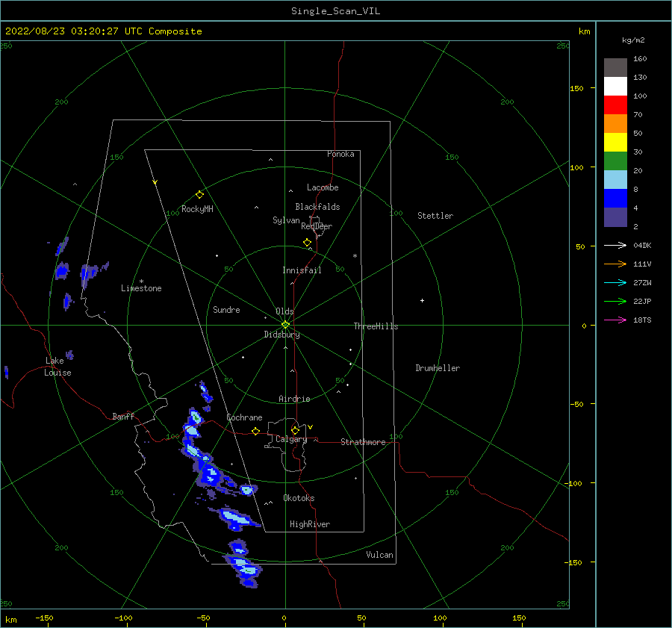
Task: Click the Sylvan label
Action: (286, 220)
